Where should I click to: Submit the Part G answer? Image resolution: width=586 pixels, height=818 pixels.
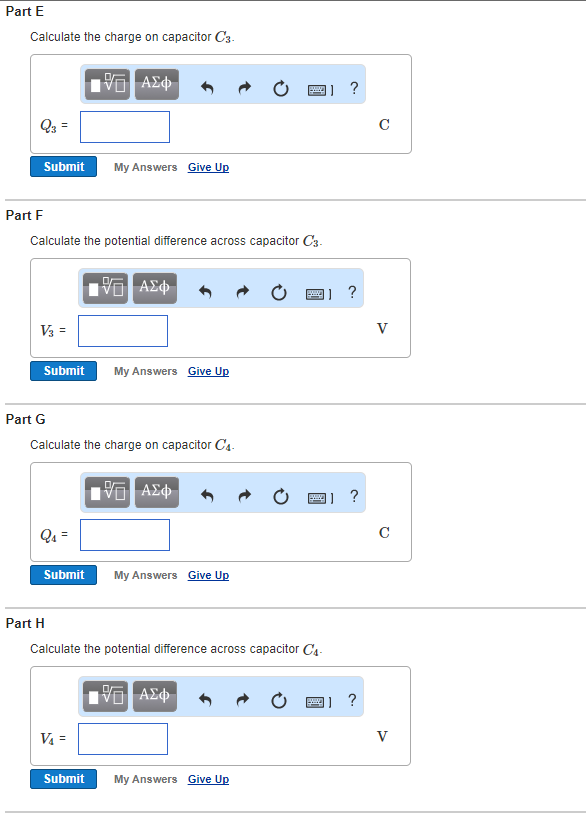(63, 575)
